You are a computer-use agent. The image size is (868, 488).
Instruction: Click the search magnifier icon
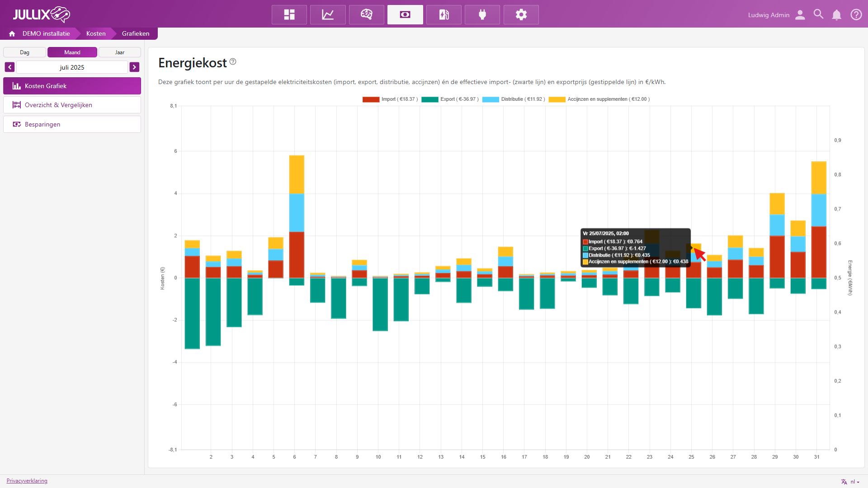(x=818, y=14)
